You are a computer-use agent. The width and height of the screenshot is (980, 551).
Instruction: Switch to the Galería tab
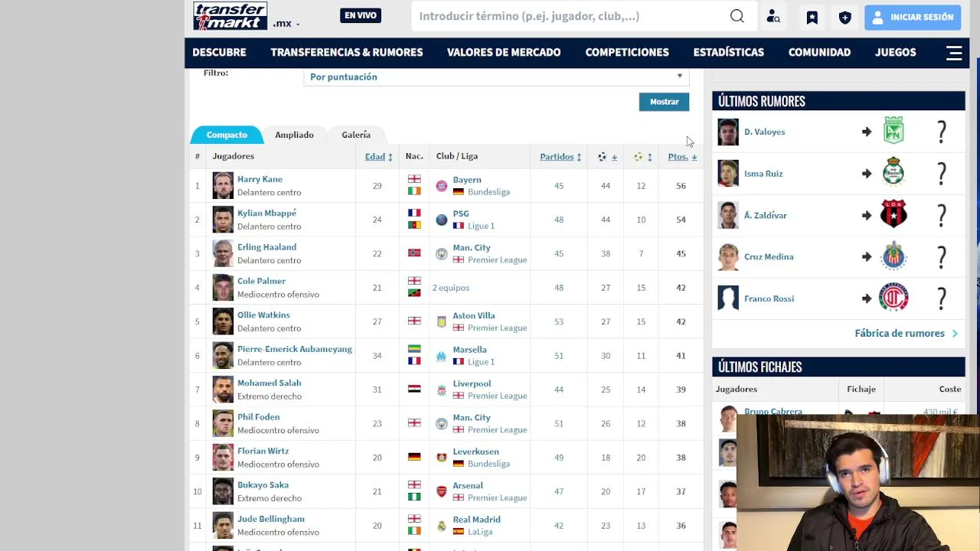coord(356,135)
